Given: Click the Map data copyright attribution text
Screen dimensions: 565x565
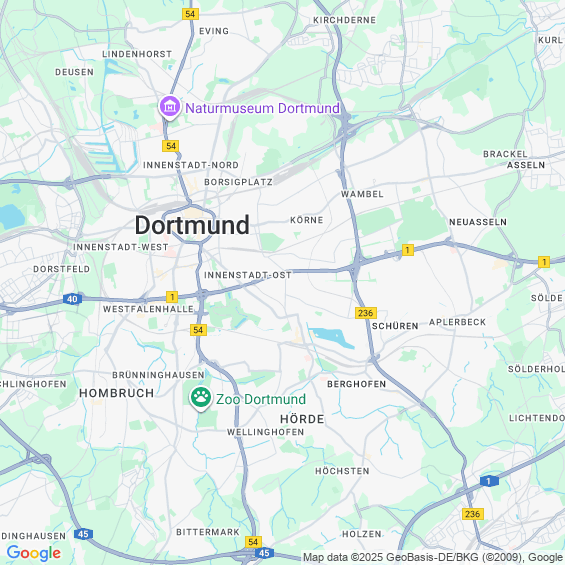Looking at the screenshot, I should click(433, 557).
